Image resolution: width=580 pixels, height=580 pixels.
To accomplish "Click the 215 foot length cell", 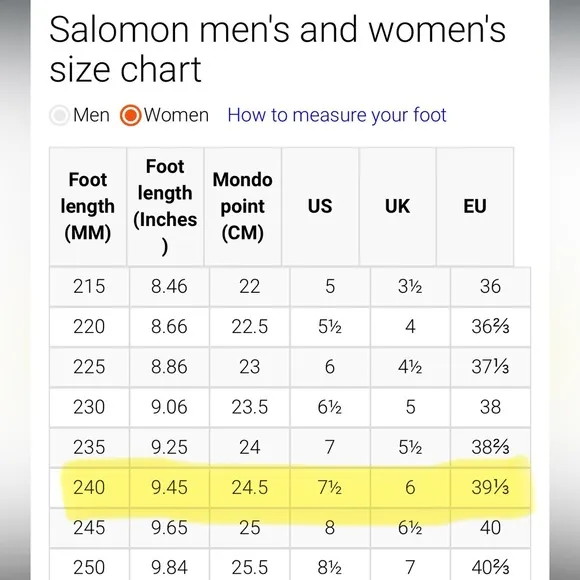I will pyautogui.click(x=89, y=287).
